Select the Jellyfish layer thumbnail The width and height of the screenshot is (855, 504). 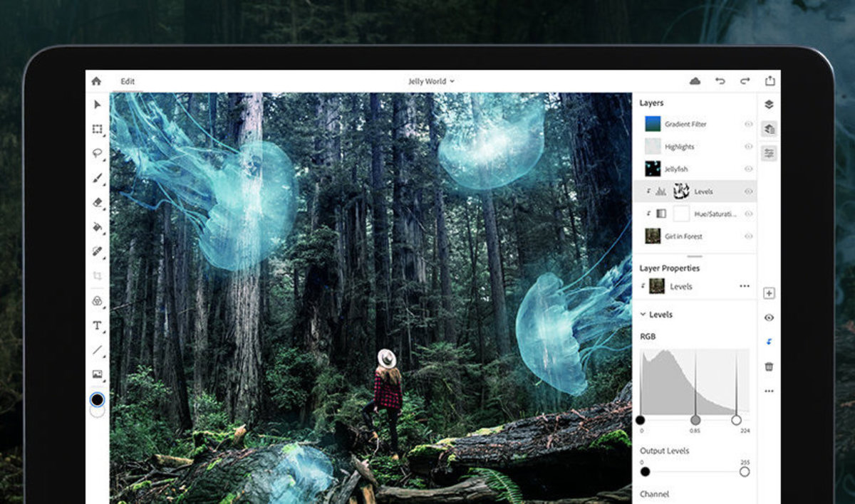pos(653,169)
